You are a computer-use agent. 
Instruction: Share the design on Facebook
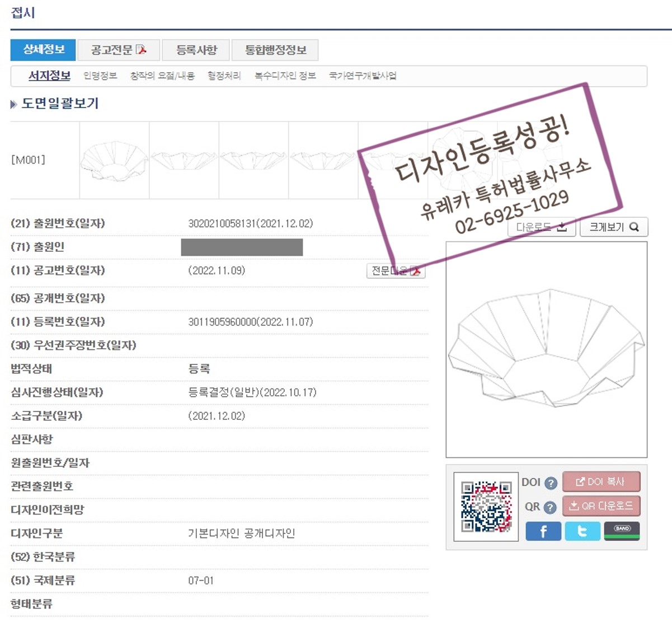[x=543, y=531]
